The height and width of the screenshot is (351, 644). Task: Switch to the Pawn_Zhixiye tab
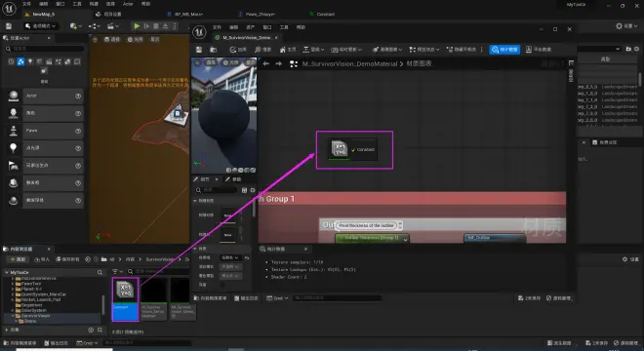(x=257, y=15)
